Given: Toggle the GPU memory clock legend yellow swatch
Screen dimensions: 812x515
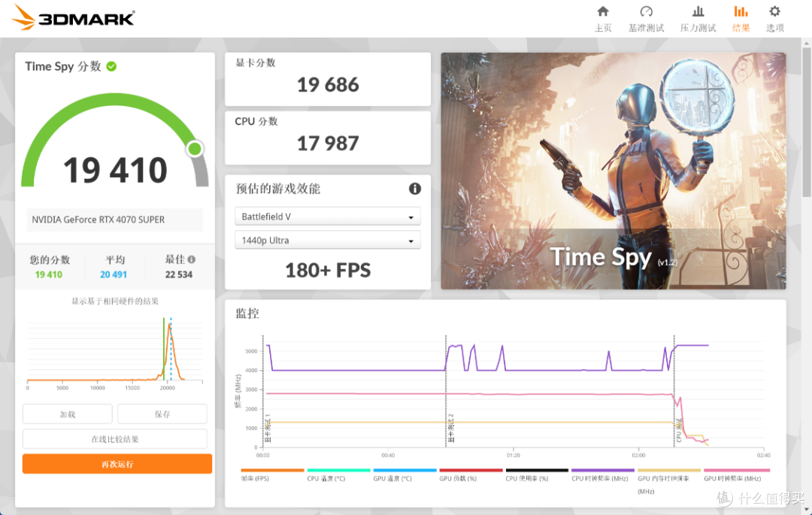Looking at the screenshot, I should (x=669, y=471).
